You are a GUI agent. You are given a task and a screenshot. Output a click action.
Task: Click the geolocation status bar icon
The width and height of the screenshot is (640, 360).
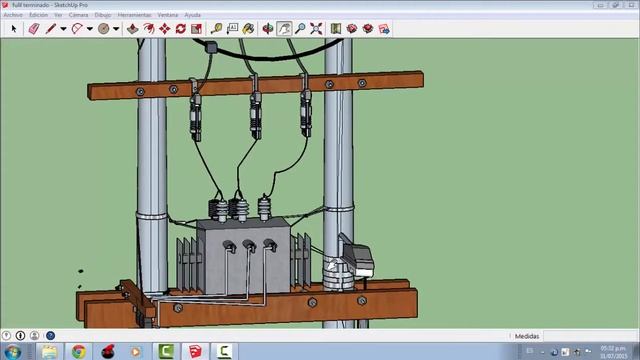click(x=6, y=336)
